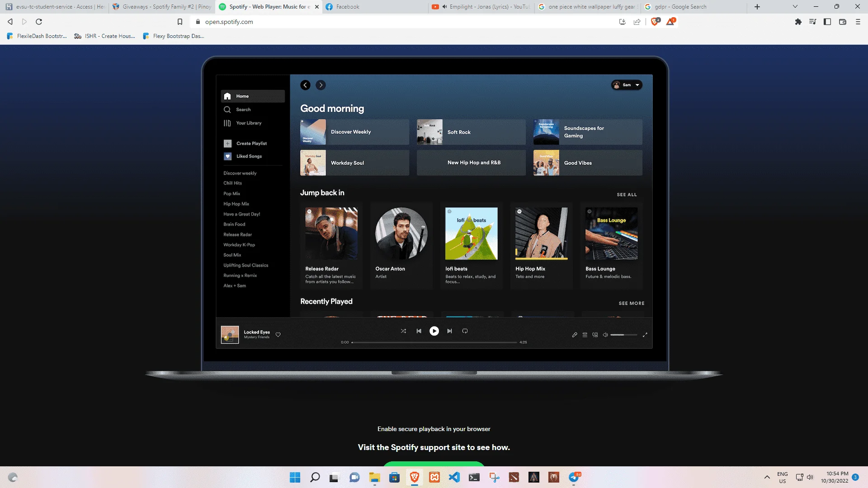Open the Soft Rock tile
The image size is (868, 488).
tap(471, 132)
